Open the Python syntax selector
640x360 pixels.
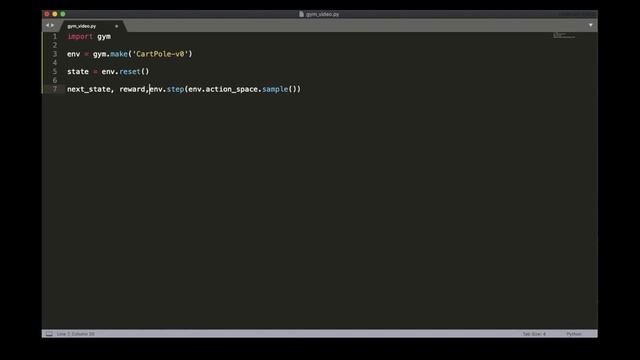(x=574, y=334)
